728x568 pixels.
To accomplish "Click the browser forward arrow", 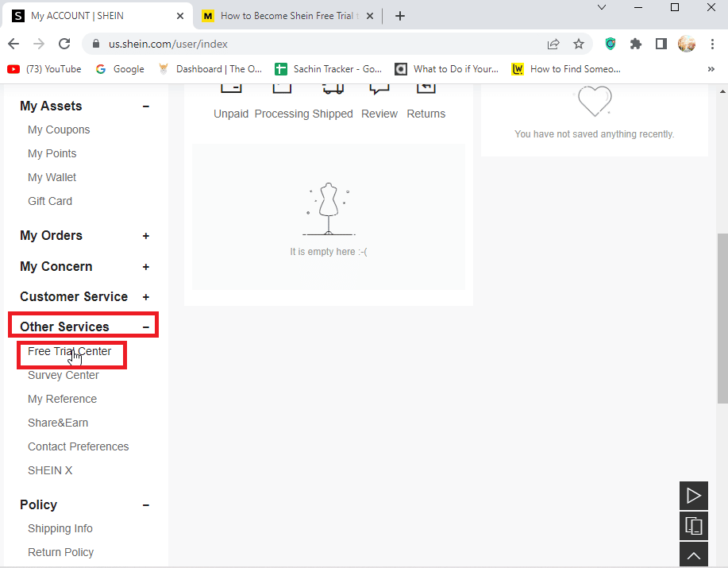I will click(39, 44).
